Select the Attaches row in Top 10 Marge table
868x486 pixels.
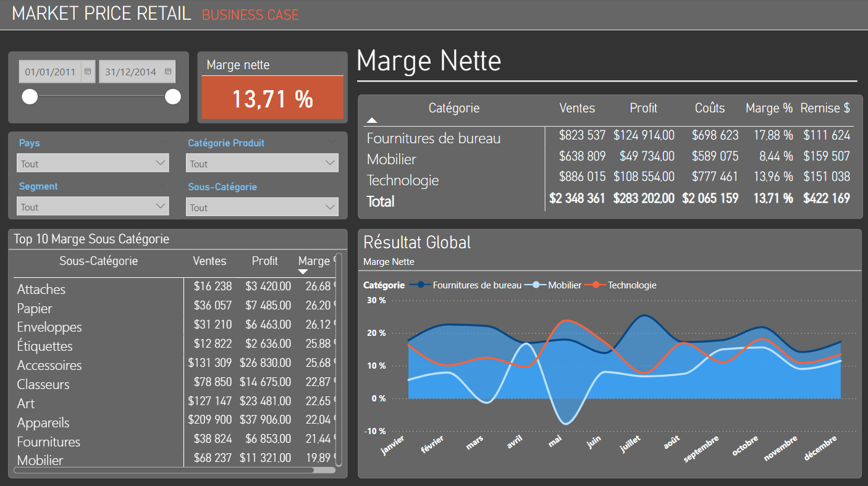point(41,289)
